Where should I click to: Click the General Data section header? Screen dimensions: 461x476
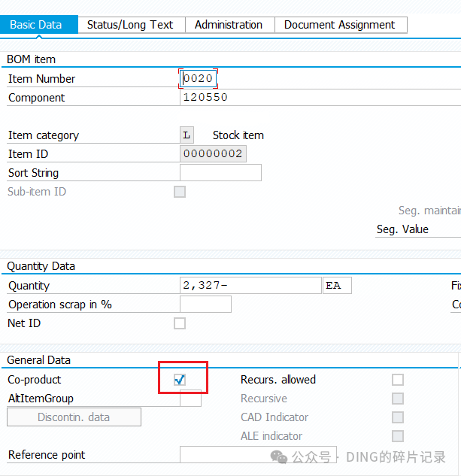click(x=39, y=360)
